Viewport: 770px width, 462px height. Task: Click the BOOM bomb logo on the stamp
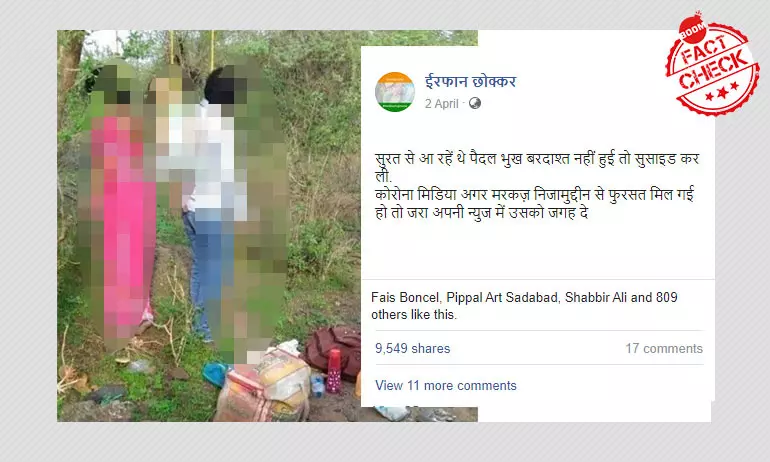(x=693, y=28)
